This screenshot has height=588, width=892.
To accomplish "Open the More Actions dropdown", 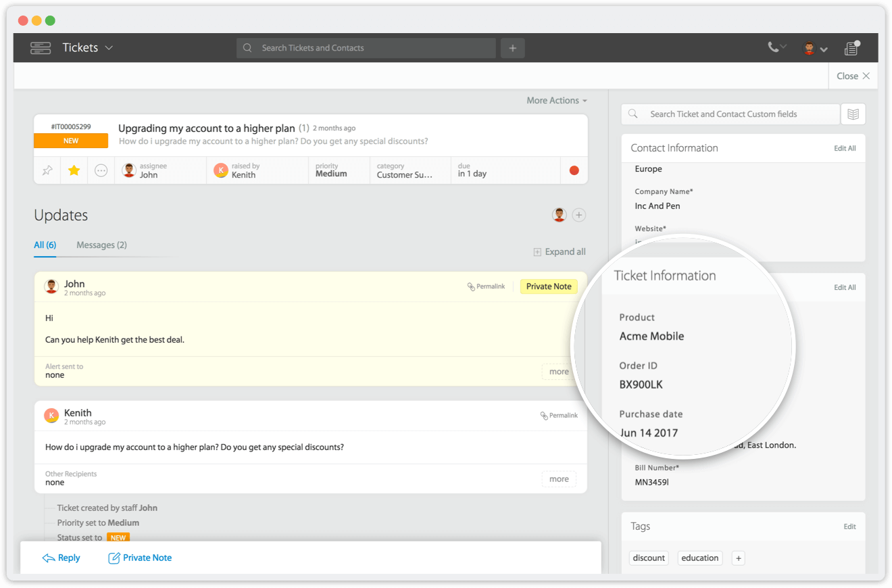I will 556,100.
